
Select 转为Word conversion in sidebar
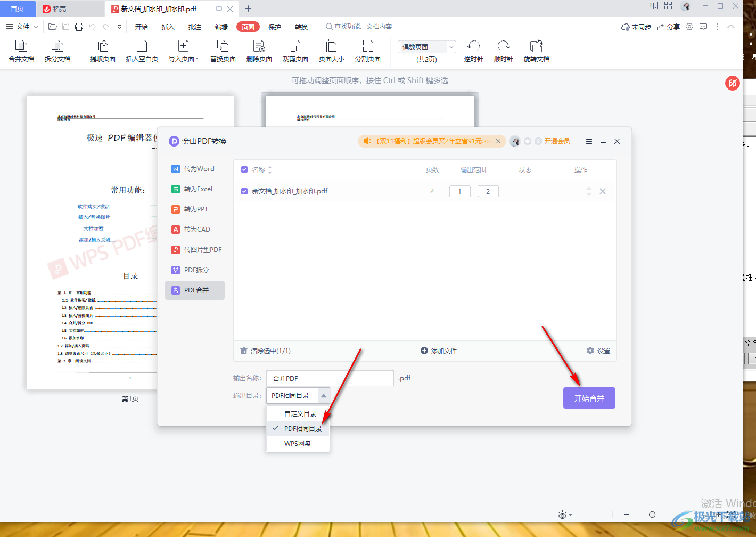tap(194, 169)
